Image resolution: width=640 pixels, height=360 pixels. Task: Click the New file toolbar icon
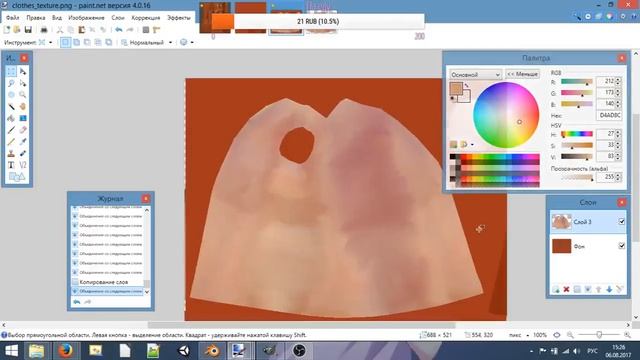tap(7, 30)
